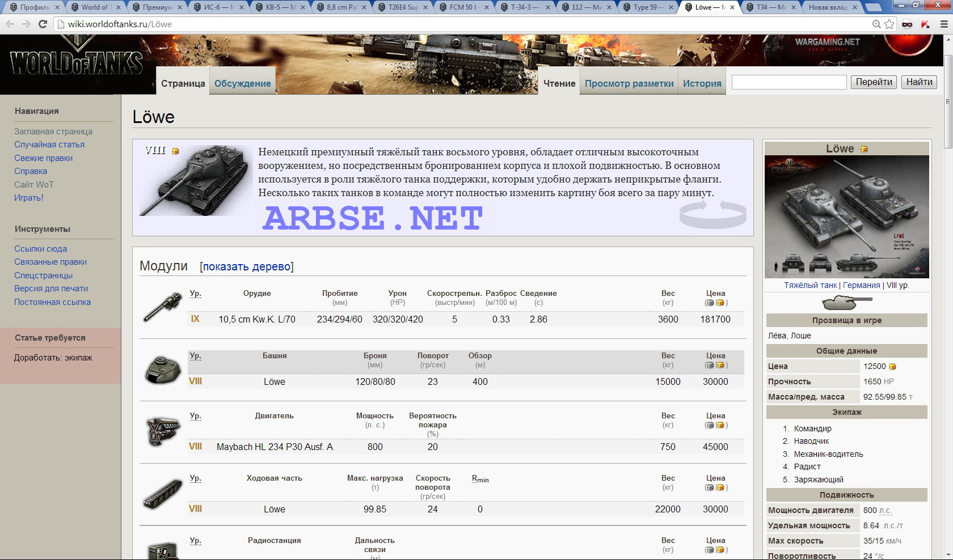Viewport: 953px width, 560px height.
Task: Open the Версия для печати link
Action: [x=51, y=289]
